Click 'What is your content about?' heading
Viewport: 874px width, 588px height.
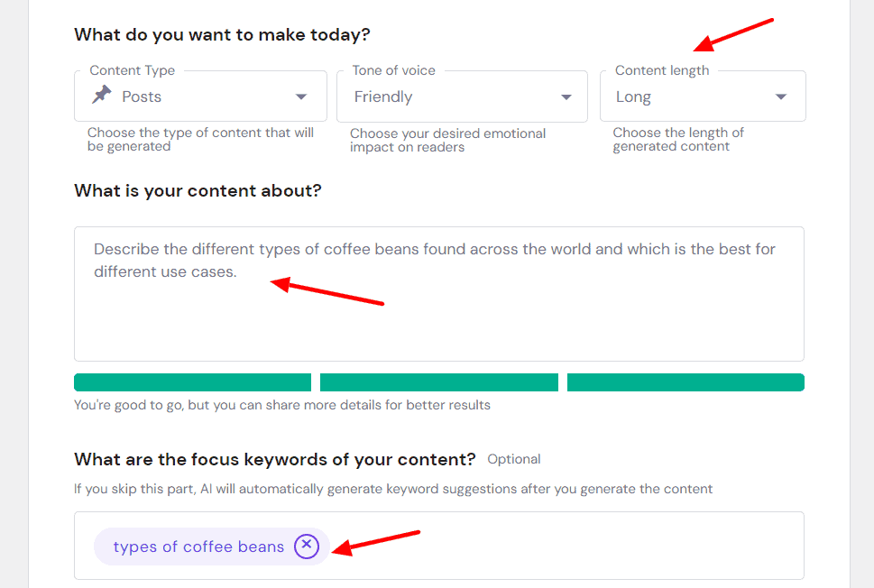point(198,191)
